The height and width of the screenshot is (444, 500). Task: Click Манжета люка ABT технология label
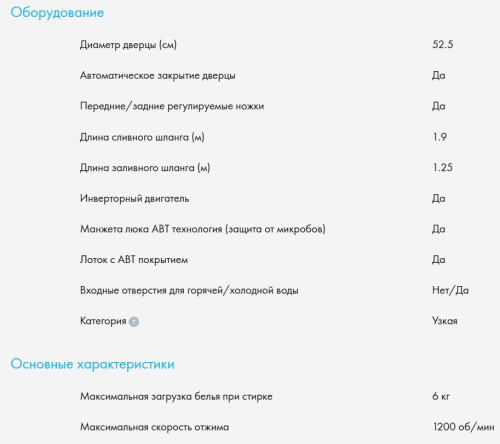coord(203,229)
